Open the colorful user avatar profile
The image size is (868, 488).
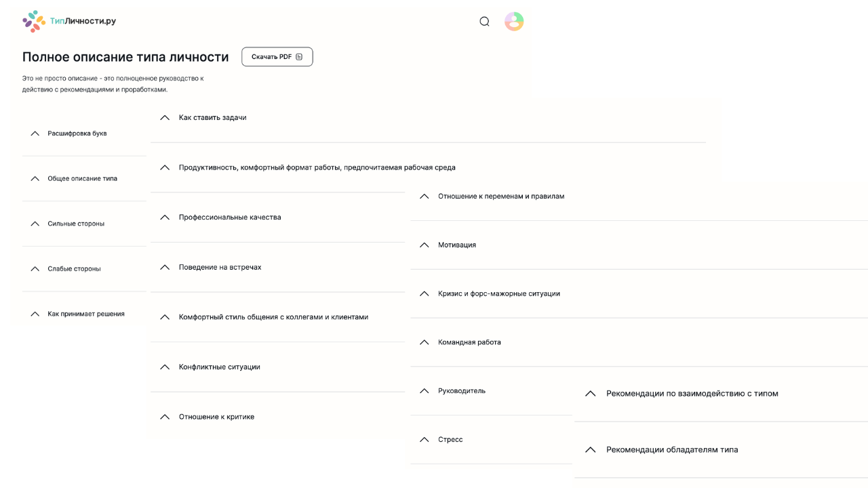pyautogui.click(x=514, y=22)
